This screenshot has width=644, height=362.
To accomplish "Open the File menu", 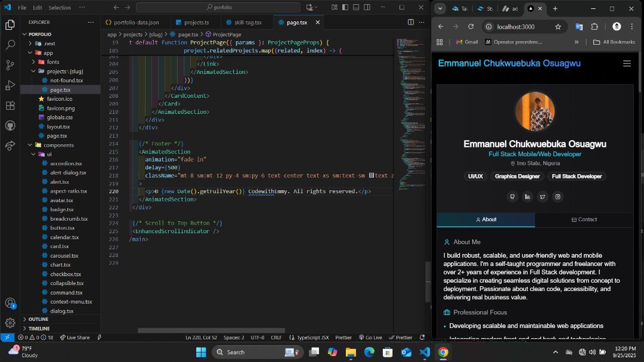I will tap(22, 7).
